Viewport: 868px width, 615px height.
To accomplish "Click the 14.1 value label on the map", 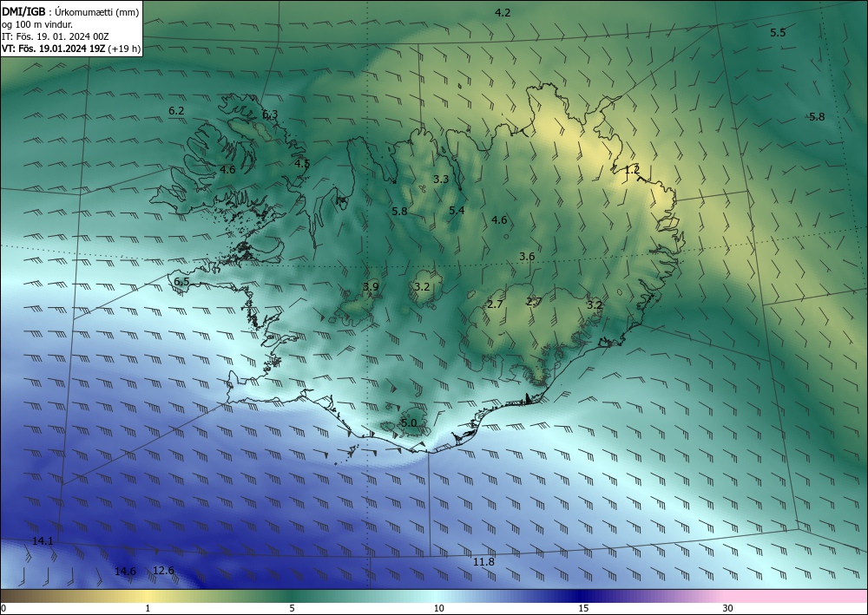I will [x=43, y=541].
